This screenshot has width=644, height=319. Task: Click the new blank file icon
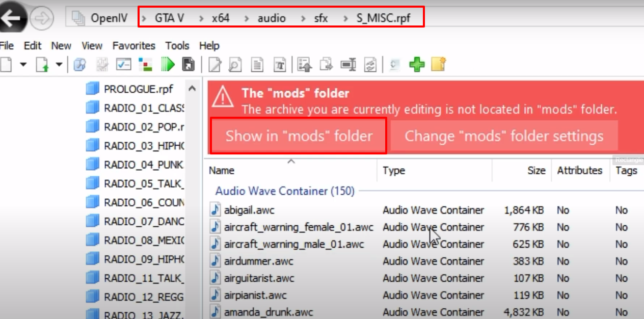pos(6,64)
